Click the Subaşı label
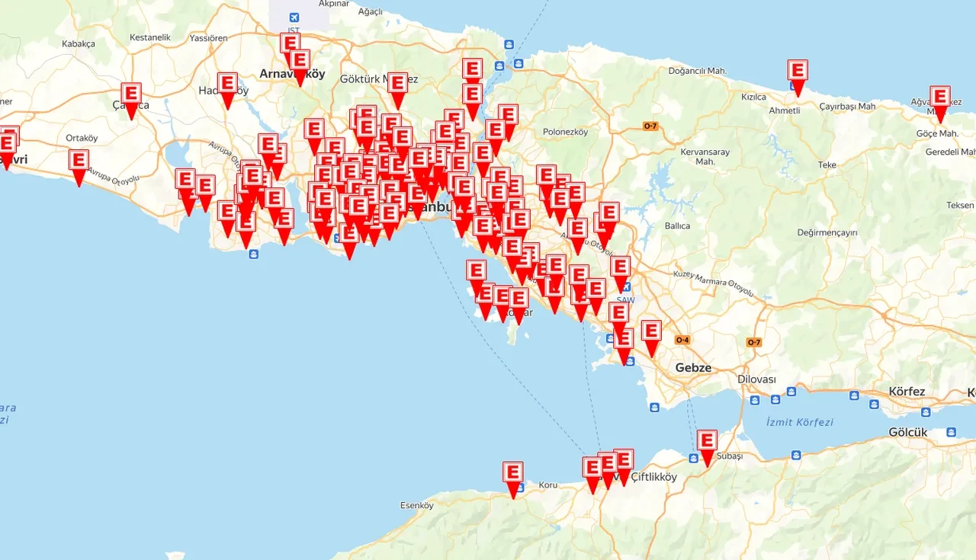This screenshot has height=560, width=976. tap(730, 456)
